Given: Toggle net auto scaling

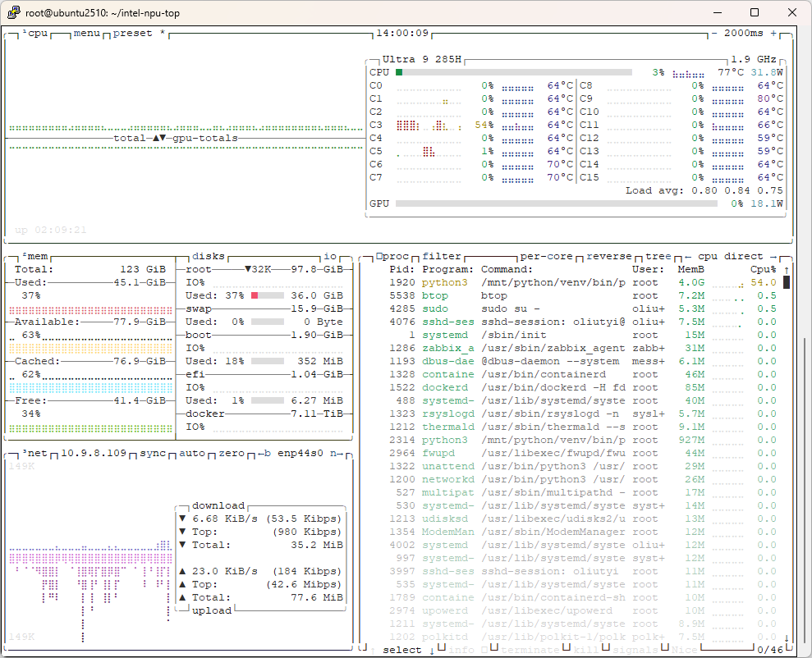Looking at the screenshot, I should 192,454.
